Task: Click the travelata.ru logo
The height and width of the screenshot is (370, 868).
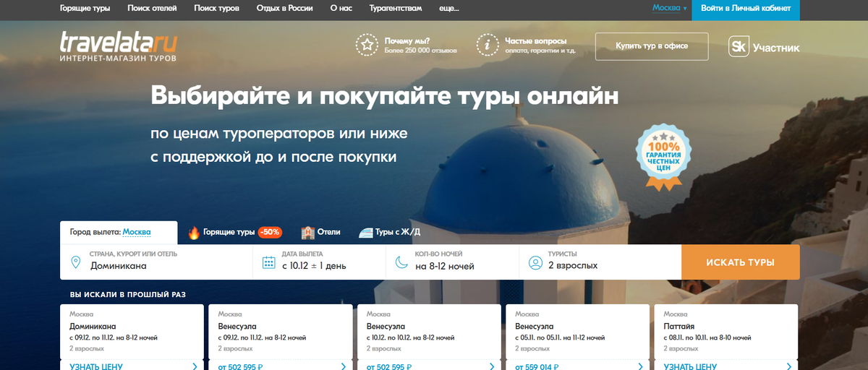Action: 119,46
